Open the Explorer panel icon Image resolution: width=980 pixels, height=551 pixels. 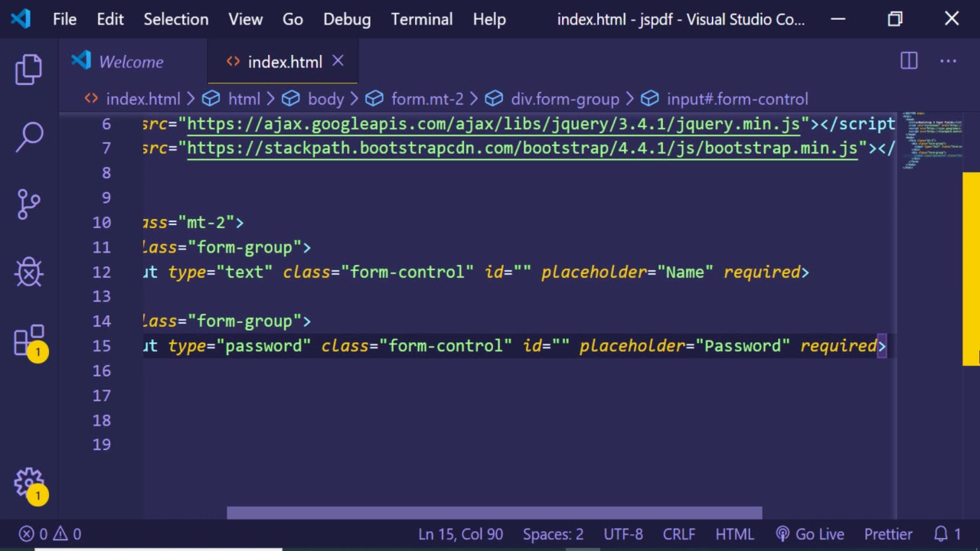point(29,70)
